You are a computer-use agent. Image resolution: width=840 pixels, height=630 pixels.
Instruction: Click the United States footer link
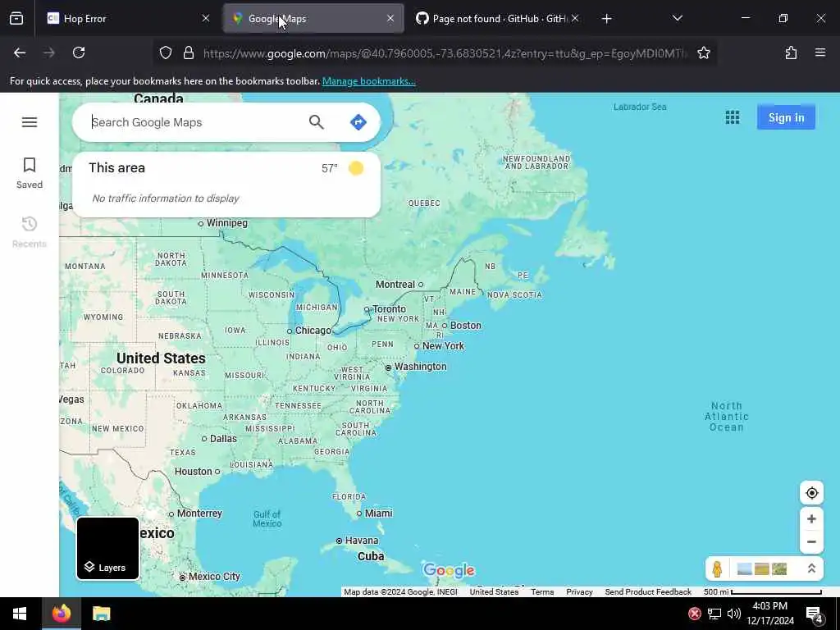494,592
